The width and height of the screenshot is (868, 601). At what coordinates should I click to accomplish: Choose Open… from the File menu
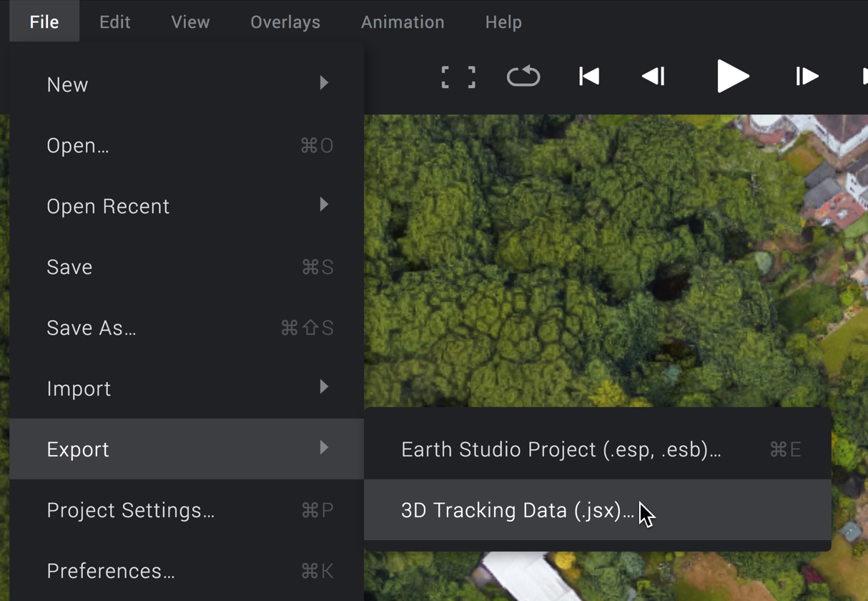click(186, 146)
